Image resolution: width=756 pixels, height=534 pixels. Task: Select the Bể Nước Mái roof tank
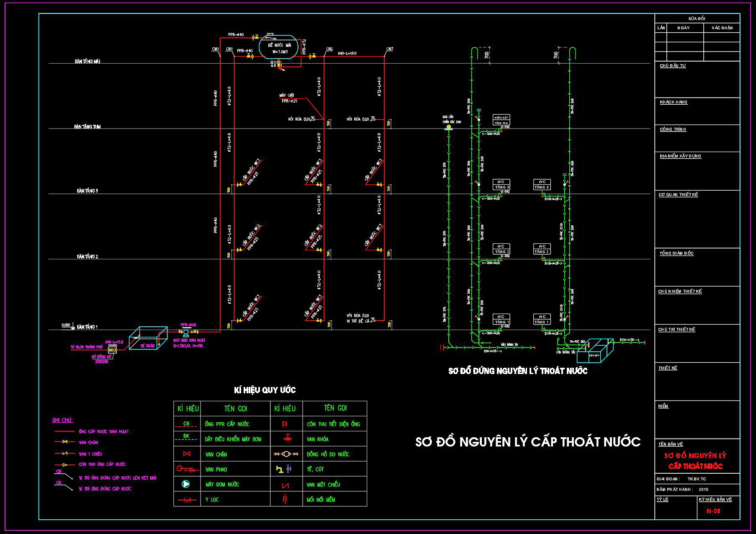point(278,48)
